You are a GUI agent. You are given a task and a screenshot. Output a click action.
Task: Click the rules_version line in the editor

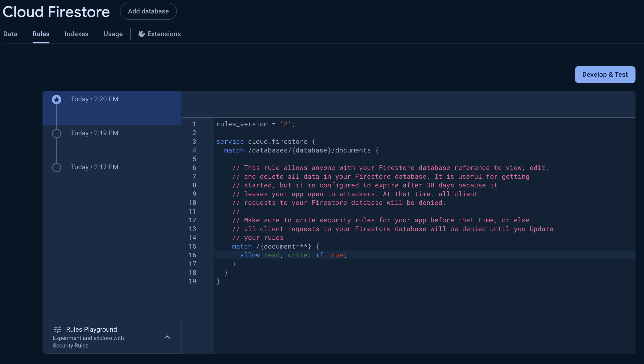point(255,124)
